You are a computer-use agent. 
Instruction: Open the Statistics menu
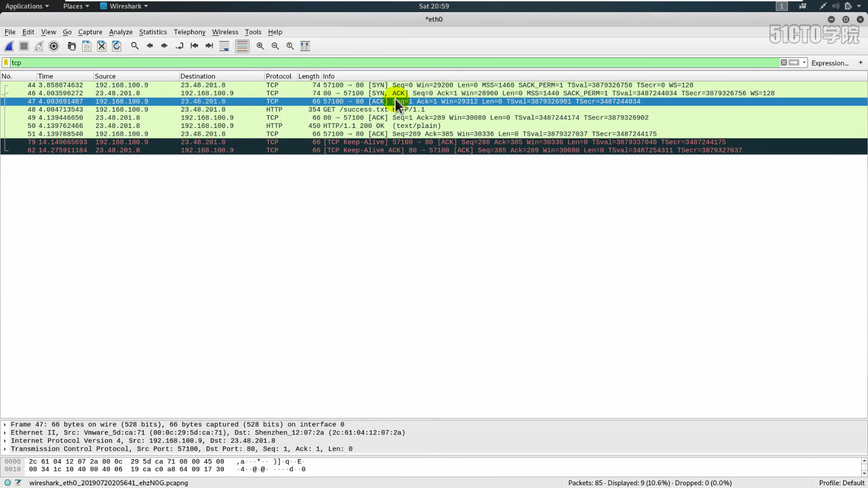click(x=153, y=32)
